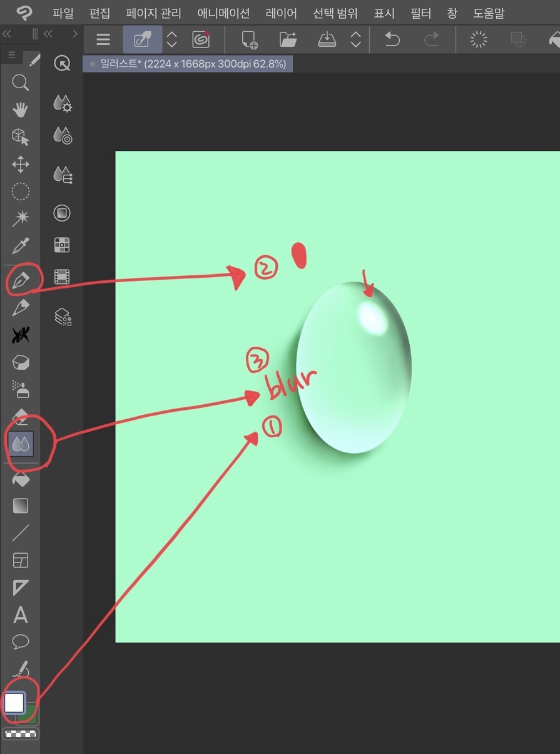Viewport: 560px width, 754px height.
Task: Click the Clear layer dotted-circle icon
Action: (x=479, y=40)
